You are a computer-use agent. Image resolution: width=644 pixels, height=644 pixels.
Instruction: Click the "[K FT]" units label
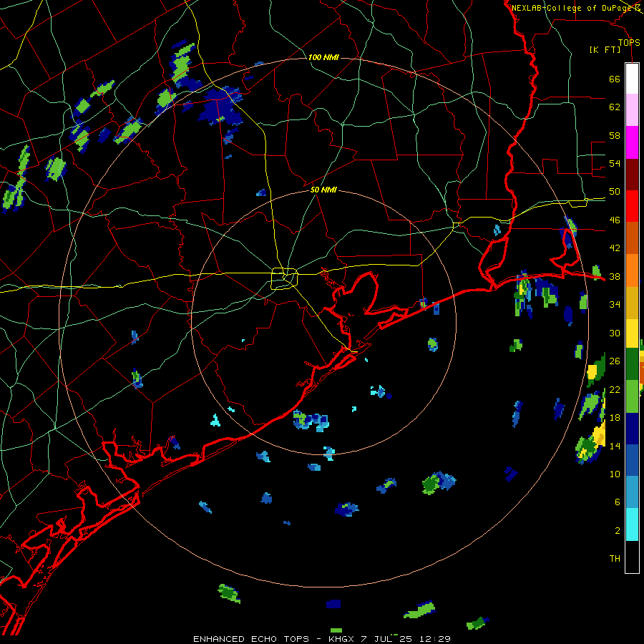click(605, 49)
